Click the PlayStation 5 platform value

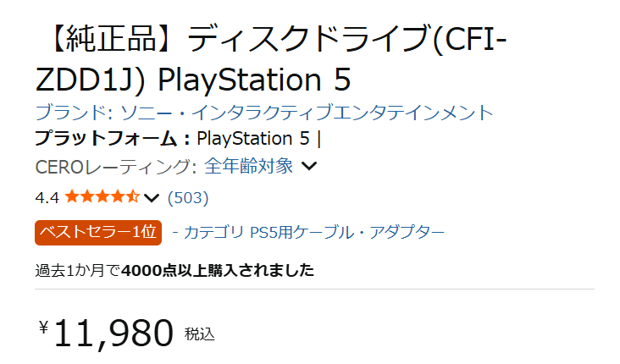click(253, 139)
